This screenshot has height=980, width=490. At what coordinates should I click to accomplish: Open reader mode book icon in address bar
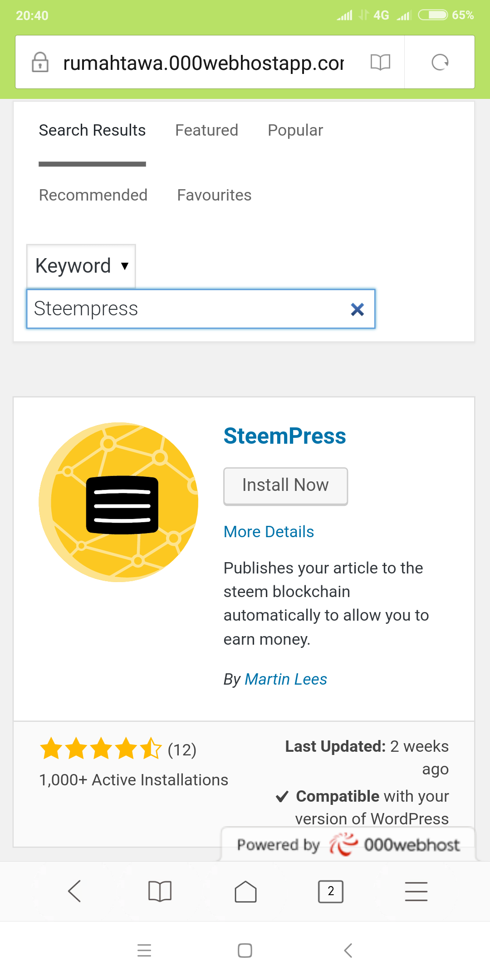[x=380, y=62]
